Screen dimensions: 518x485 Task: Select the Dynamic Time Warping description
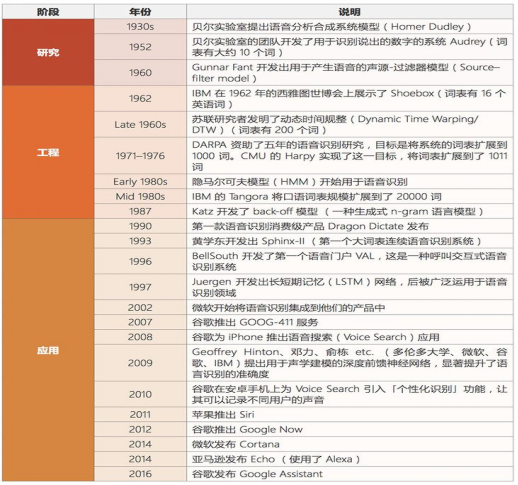350,125
